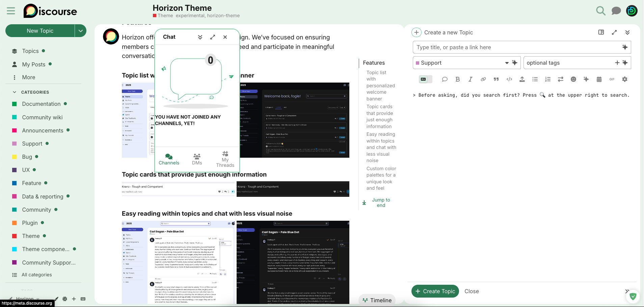Toggle the hamburger sidebar menu
The width and height of the screenshot is (644, 307).
point(11,11)
